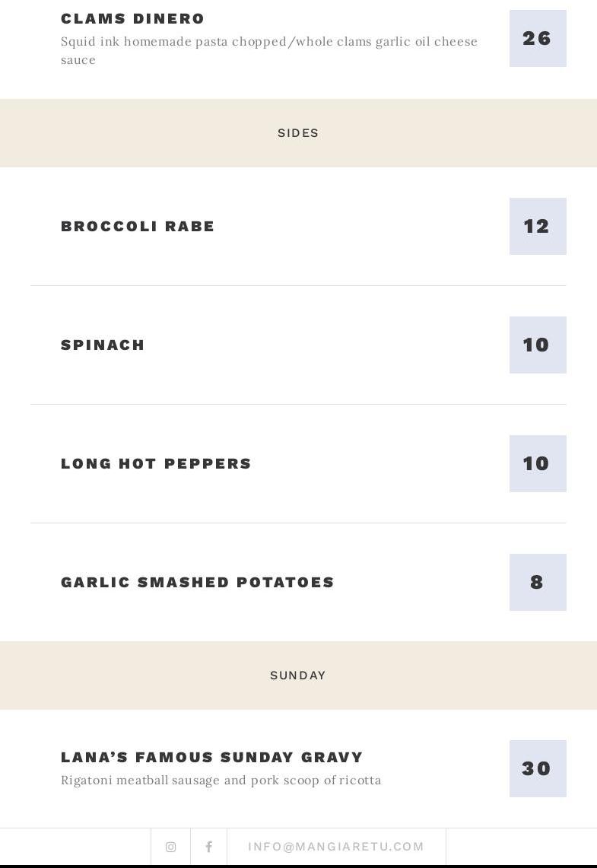The width and height of the screenshot is (597, 868).
Task: Open the Instagram icon link
Action: (x=170, y=847)
